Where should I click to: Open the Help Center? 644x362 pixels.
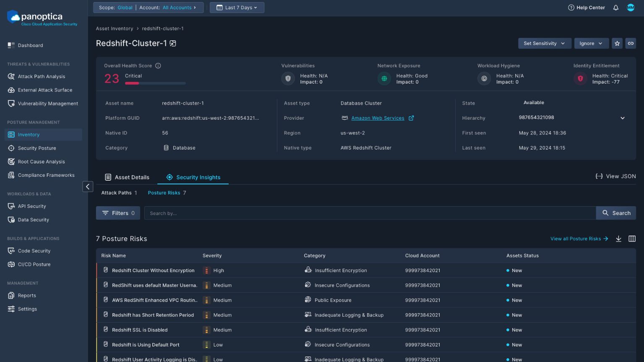[587, 8]
